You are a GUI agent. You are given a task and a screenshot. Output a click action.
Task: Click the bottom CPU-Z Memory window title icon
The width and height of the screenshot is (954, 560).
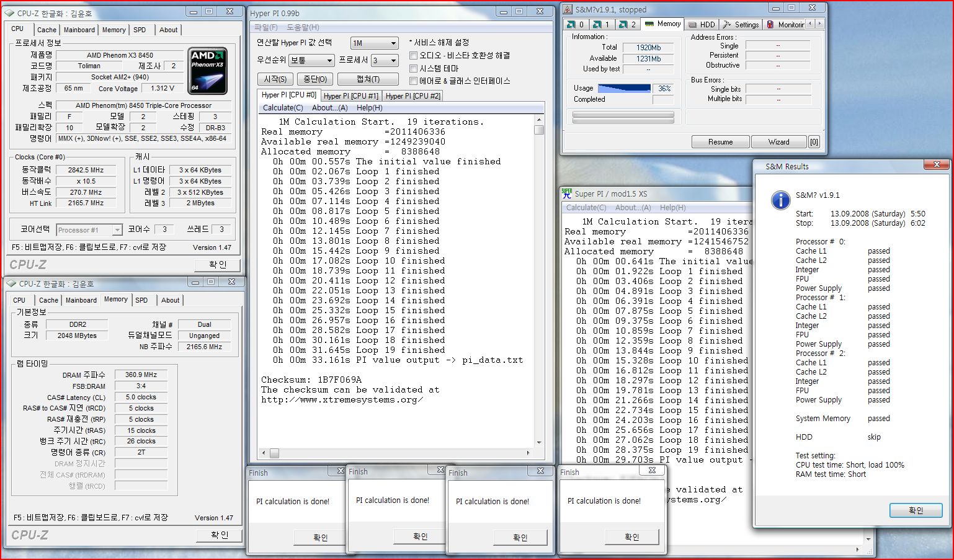point(11,283)
